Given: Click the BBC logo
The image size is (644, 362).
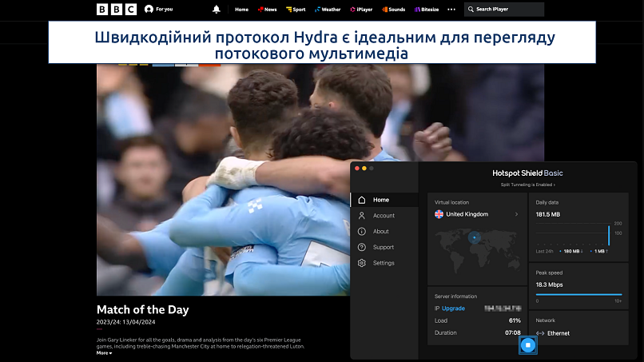Looking at the screenshot, I should 117,10.
